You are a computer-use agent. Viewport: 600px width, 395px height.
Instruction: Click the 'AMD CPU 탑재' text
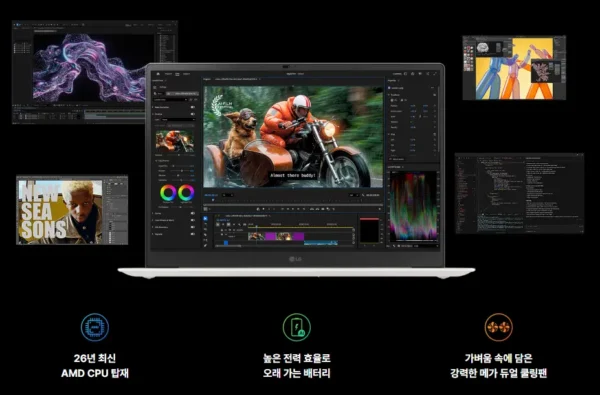click(95, 373)
